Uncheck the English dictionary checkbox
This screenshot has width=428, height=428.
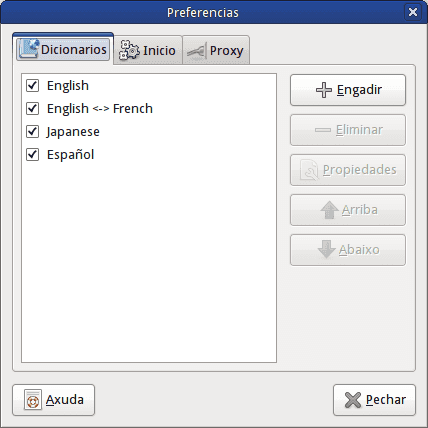pos(32,85)
